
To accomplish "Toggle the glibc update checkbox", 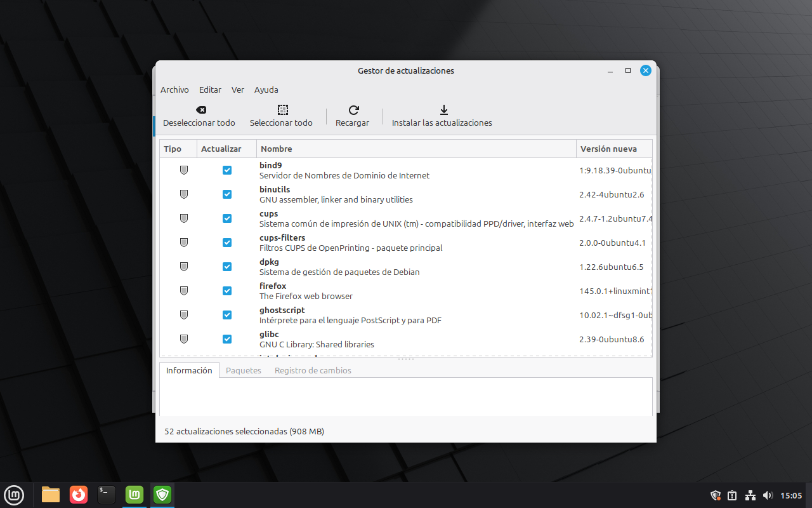I will pos(227,339).
